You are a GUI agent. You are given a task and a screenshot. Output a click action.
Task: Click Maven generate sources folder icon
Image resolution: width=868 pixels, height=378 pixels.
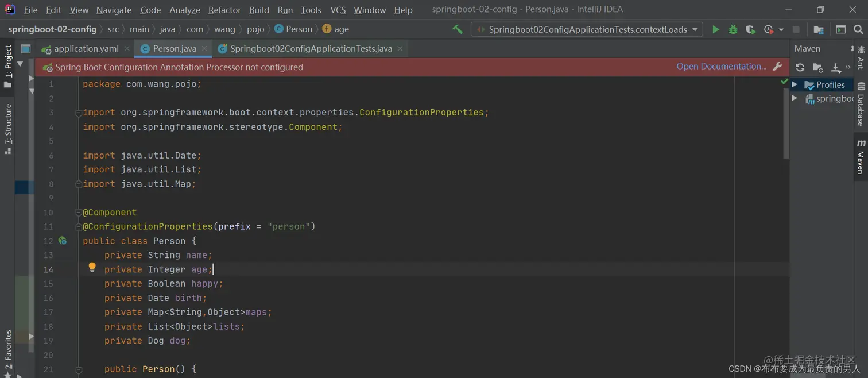point(818,68)
